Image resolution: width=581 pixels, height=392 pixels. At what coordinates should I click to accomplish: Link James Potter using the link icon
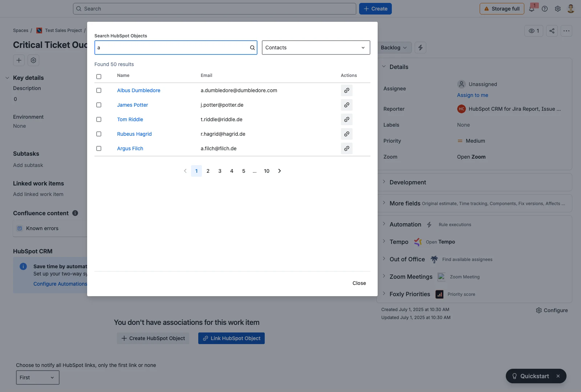pyautogui.click(x=347, y=105)
